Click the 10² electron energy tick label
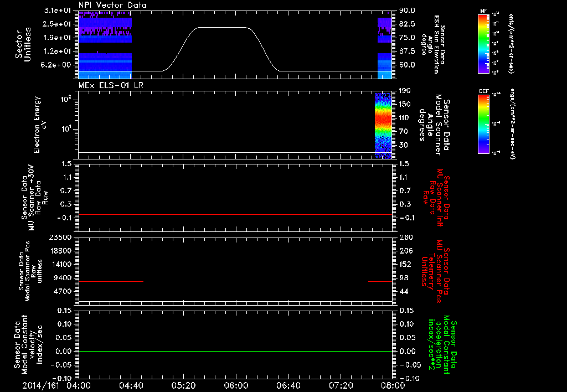Image resolution: width=567 pixels, height=392 pixels. click(66, 99)
